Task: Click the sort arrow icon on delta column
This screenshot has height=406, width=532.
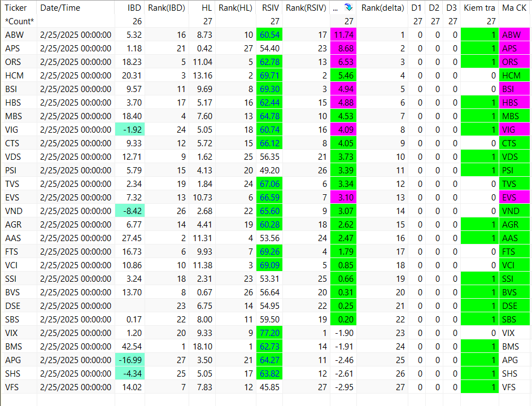Action: click(348, 7)
